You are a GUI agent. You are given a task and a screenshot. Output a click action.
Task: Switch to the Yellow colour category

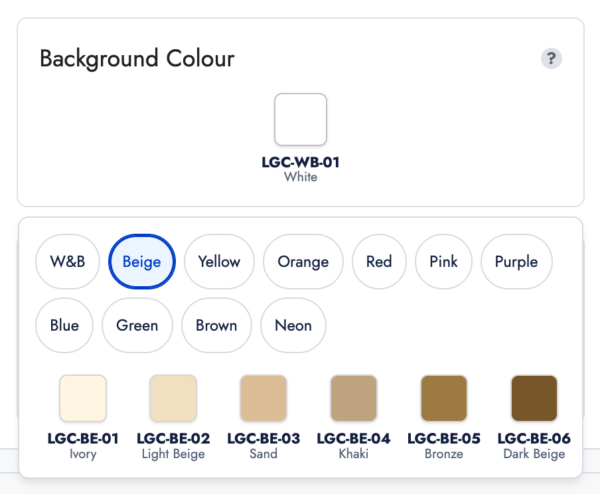(x=219, y=262)
